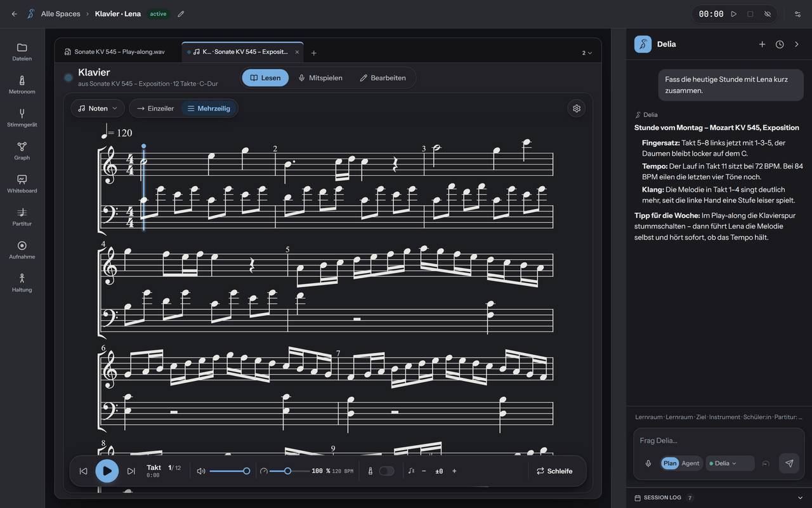
Task: Adjust the tempo percentage slider
Action: [x=289, y=471]
